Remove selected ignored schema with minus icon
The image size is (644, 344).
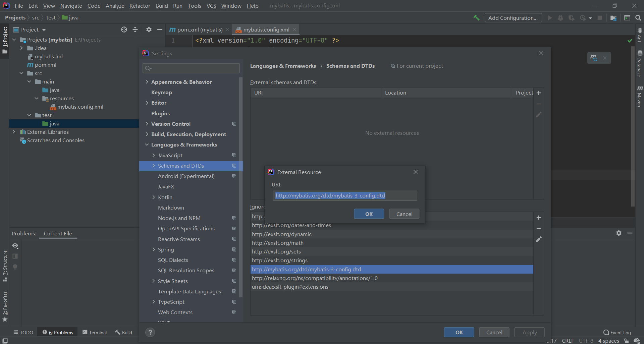539,228
